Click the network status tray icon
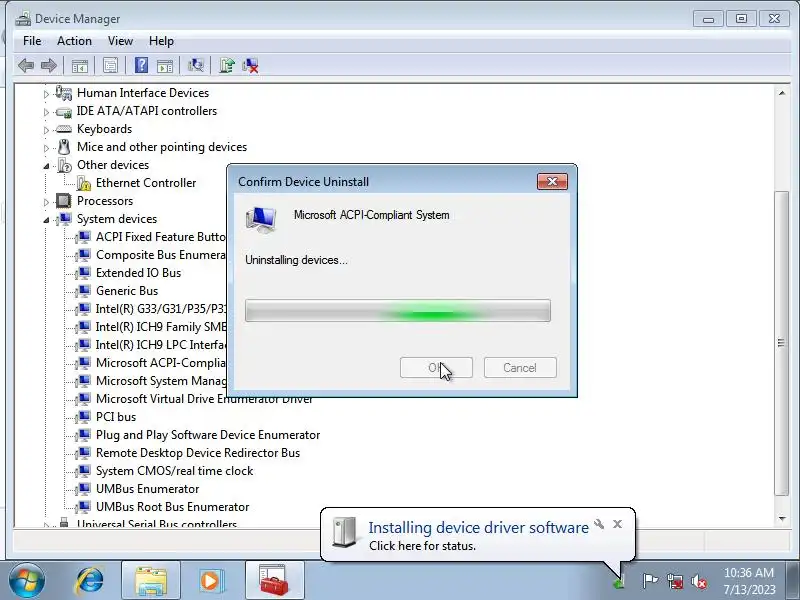The height and width of the screenshot is (600, 800). click(674, 581)
